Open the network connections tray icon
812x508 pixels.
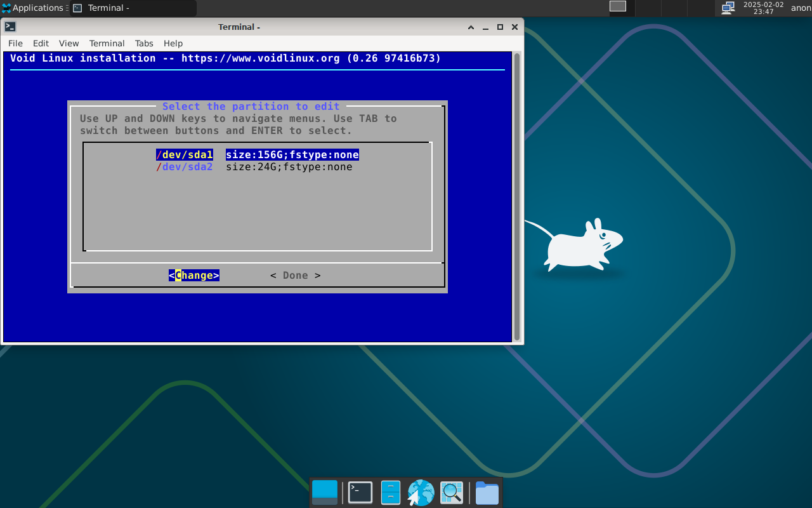point(728,8)
